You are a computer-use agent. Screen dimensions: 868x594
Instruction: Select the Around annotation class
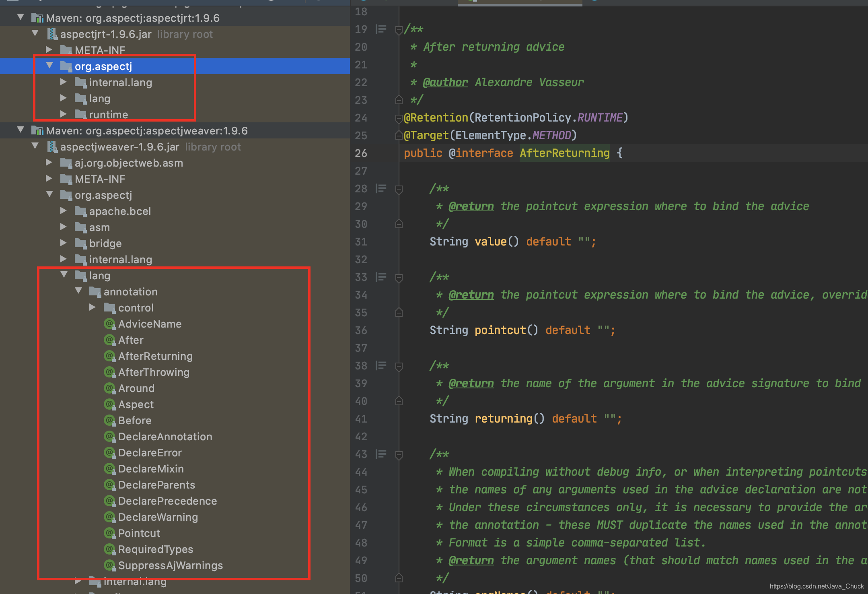[136, 388]
